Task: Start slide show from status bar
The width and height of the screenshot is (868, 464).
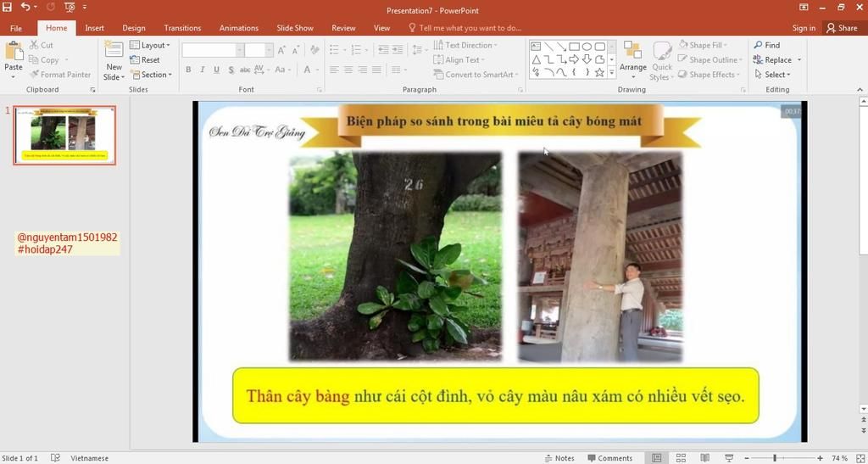Action: tap(729, 458)
